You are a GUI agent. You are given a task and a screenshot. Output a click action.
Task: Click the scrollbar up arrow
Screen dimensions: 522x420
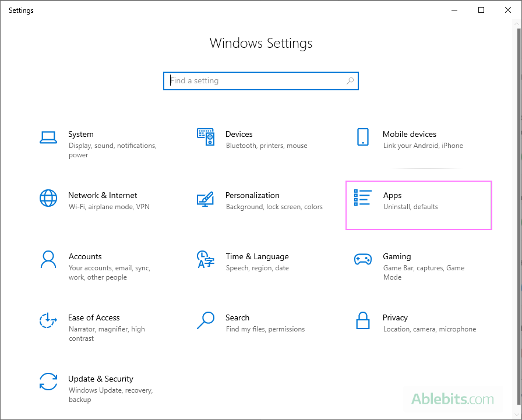point(517,24)
